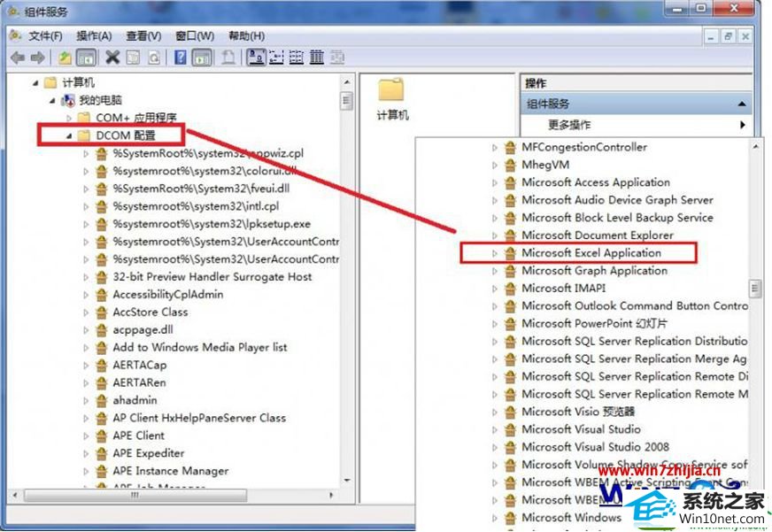Select Microsoft Audio Device Graph Server
Viewport: 772px width, 532px height.
coord(617,200)
